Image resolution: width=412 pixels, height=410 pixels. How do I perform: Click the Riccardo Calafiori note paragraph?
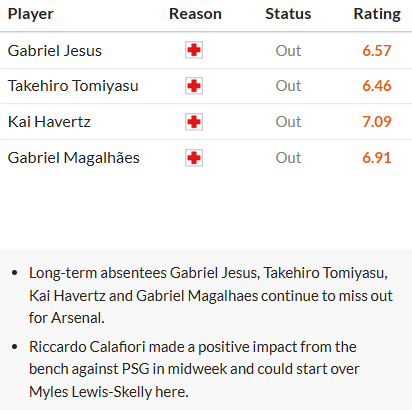click(x=194, y=369)
